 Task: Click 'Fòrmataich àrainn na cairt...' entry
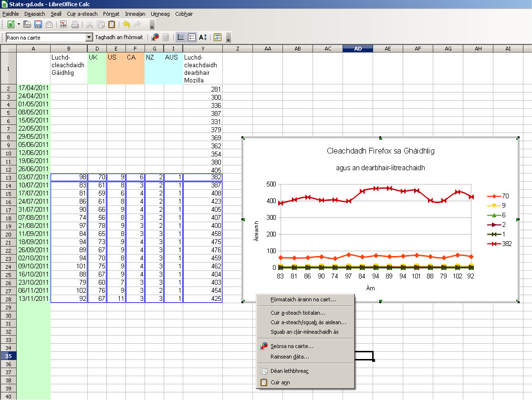[x=303, y=300]
